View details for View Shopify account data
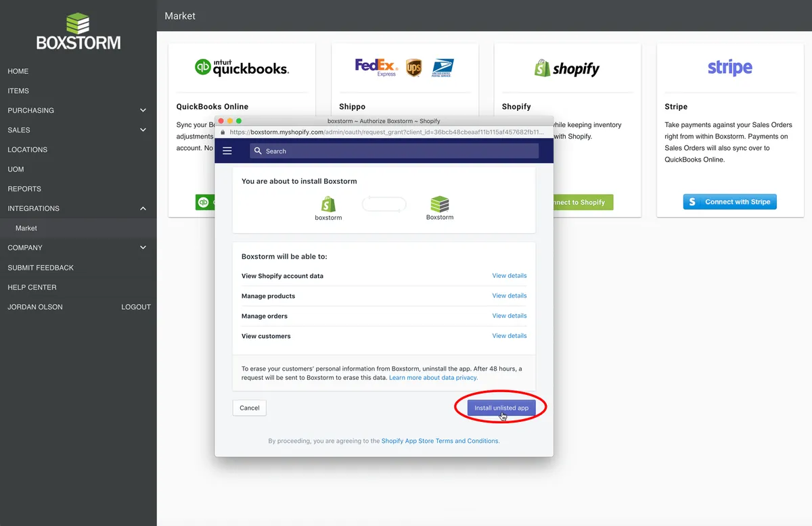Viewport: 812px width, 526px height. click(x=510, y=276)
